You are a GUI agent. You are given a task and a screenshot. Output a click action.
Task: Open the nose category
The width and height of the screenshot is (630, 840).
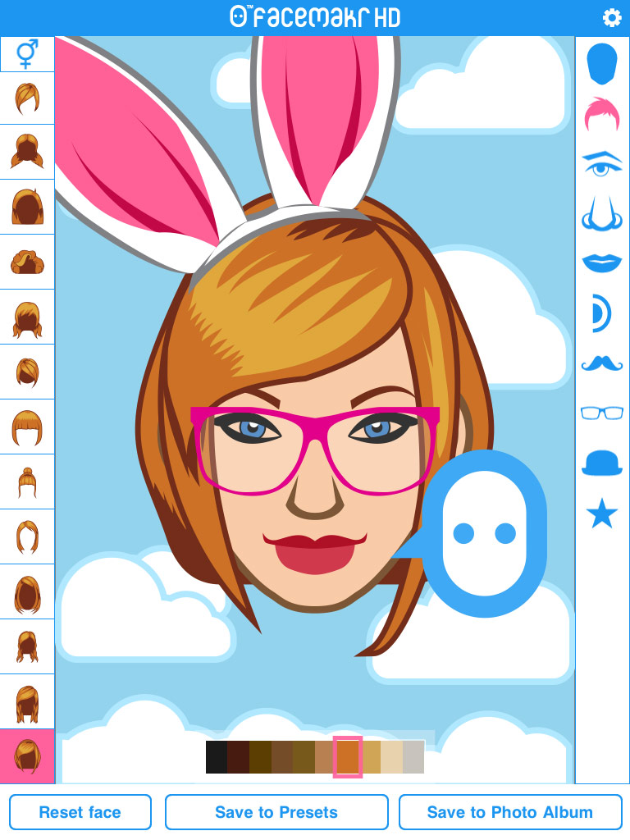tap(601, 213)
